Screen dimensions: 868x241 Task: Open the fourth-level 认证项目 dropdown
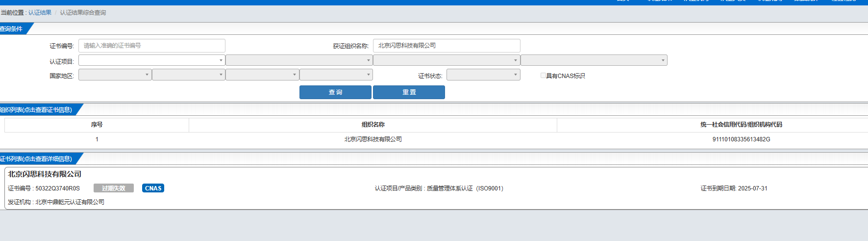[x=594, y=60]
